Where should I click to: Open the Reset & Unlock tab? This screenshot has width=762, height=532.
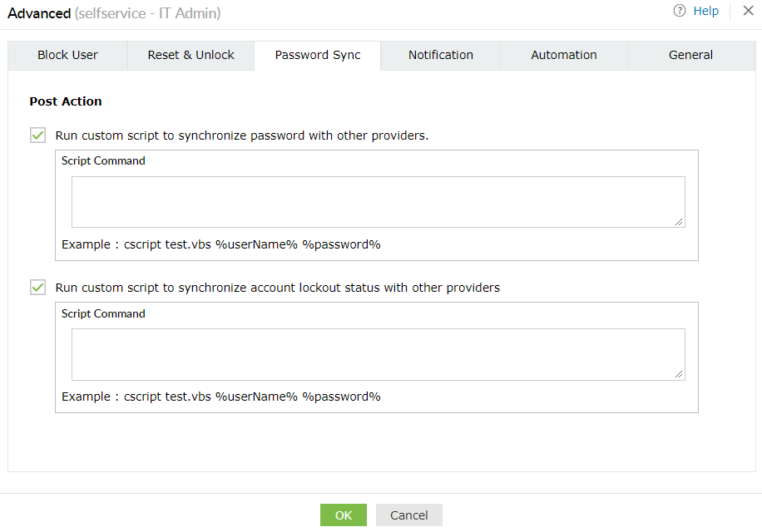(191, 55)
